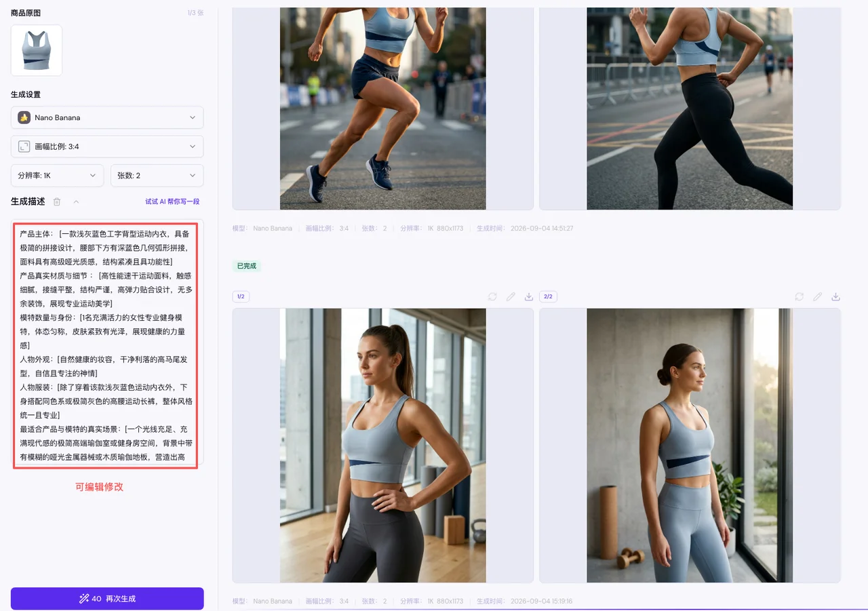Collapse the 生成描述 section with the chevron
Viewport: 868px width, 611px height.
click(x=76, y=201)
